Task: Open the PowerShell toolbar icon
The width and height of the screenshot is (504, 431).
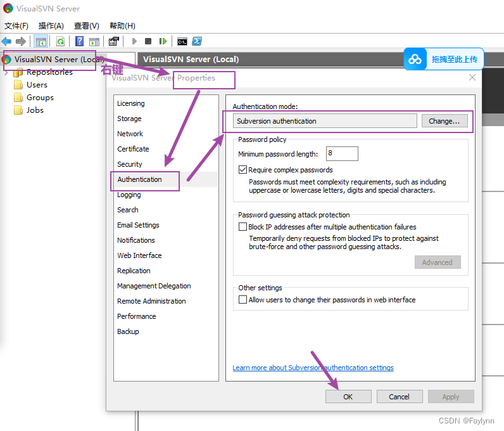Action: (x=197, y=41)
